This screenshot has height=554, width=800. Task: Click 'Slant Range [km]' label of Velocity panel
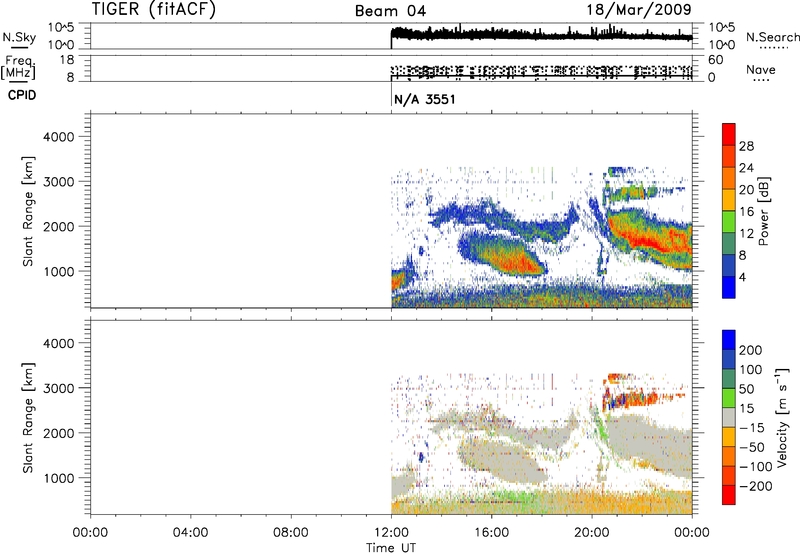[28, 418]
